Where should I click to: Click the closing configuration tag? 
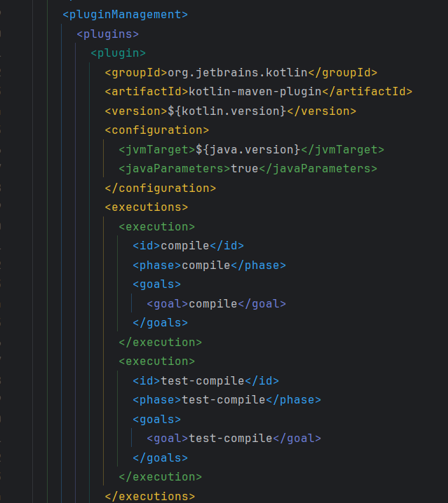point(161,188)
